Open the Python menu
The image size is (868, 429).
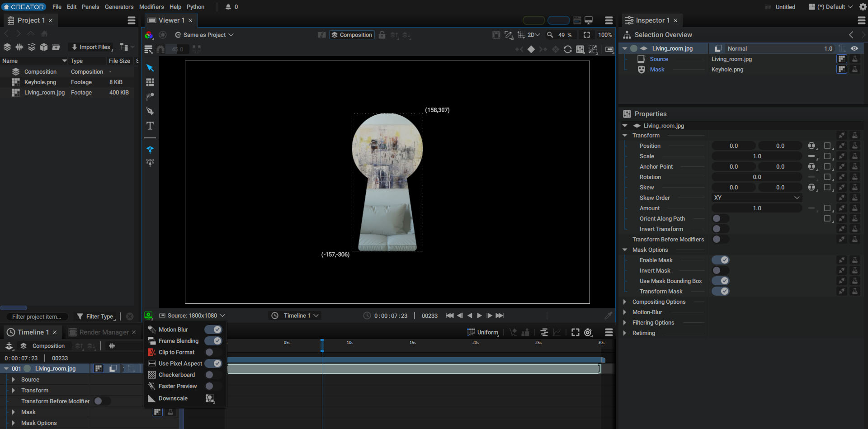195,7
